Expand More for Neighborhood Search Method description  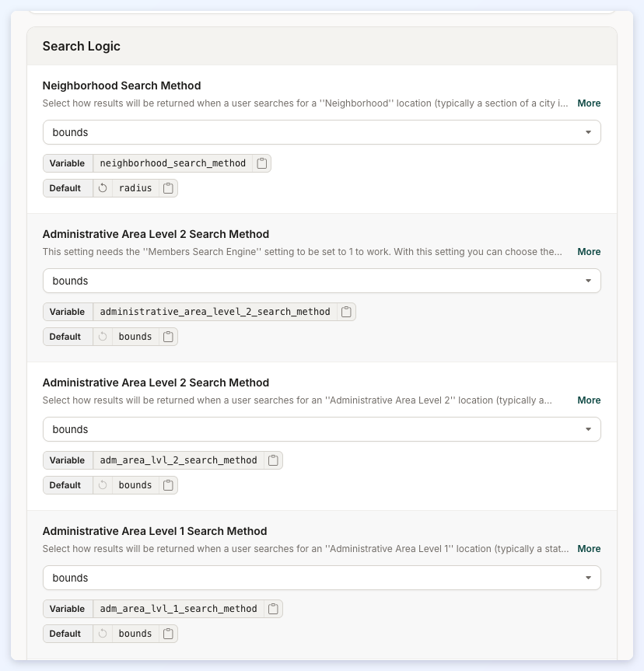click(589, 103)
